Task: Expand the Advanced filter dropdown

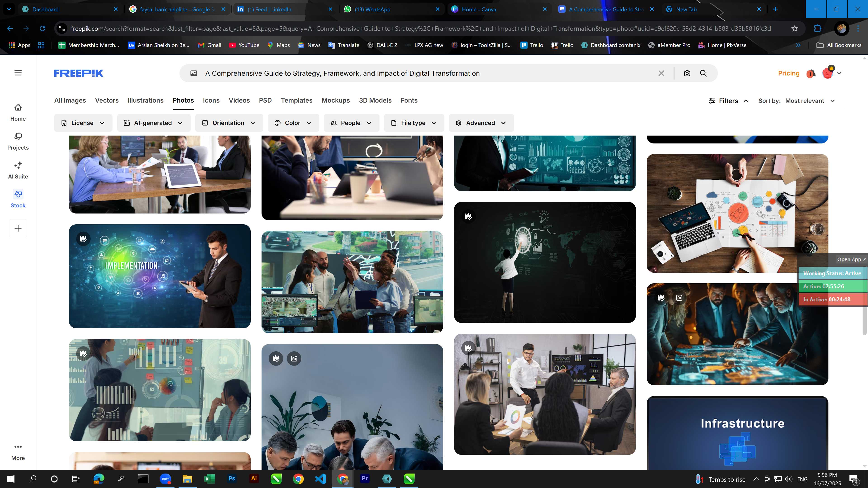Action: (481, 123)
